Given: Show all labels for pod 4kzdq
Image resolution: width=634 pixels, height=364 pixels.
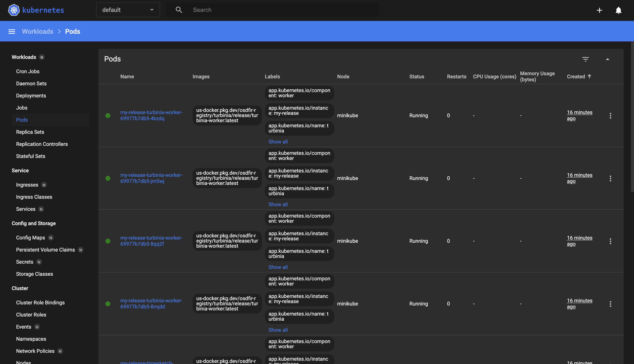Looking at the screenshot, I should coord(278,142).
